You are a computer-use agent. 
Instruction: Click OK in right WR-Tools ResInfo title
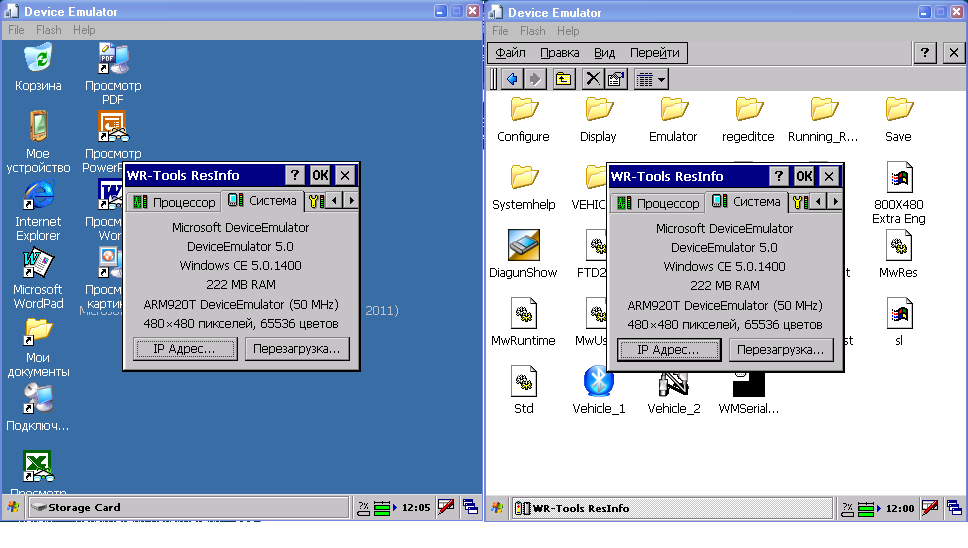click(x=804, y=176)
